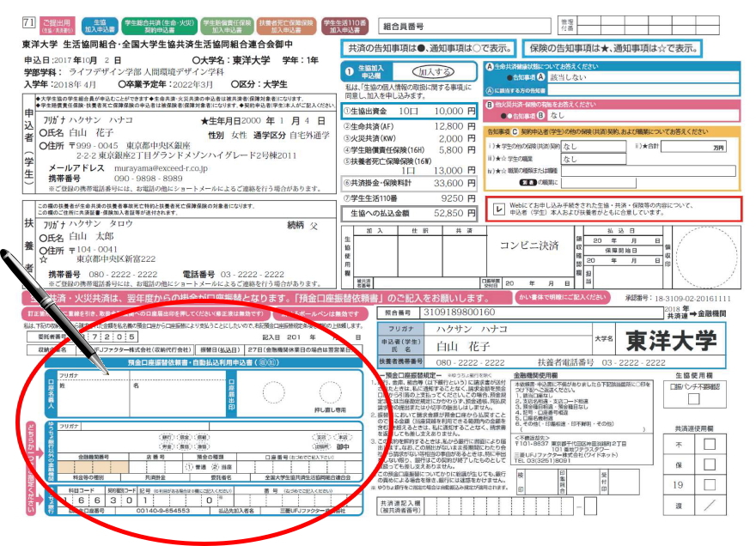Click the 学生の他の保険(共済)契約 なし field
This screenshot has width=756, height=546.
tap(594, 147)
